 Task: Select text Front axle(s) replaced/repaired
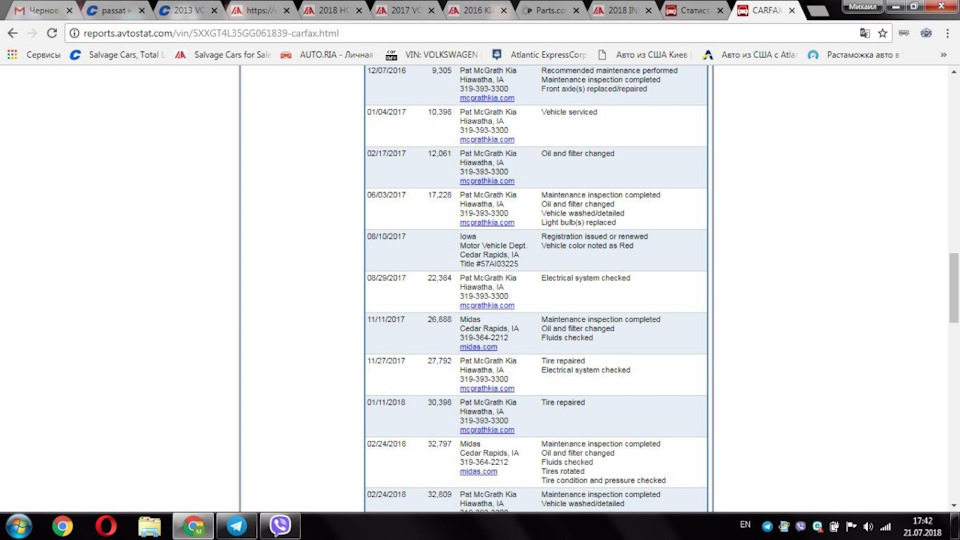point(593,89)
